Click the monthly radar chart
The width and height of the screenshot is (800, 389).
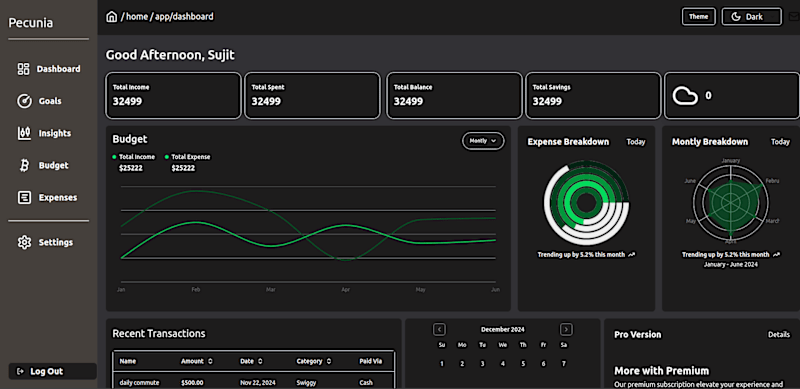[730, 203]
